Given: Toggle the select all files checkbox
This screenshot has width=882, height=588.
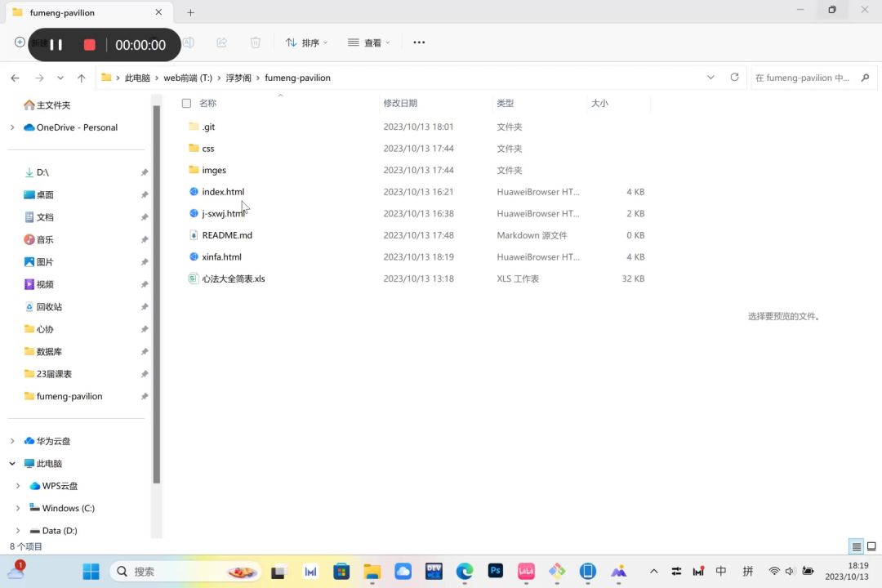Looking at the screenshot, I should tap(186, 104).
